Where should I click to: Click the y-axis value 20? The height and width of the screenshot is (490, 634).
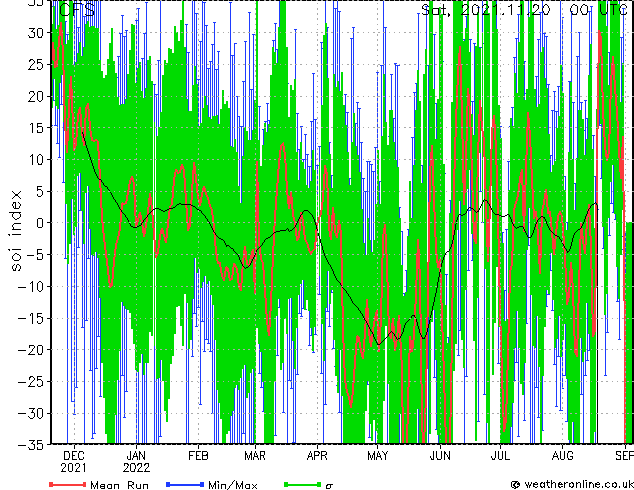point(36,96)
